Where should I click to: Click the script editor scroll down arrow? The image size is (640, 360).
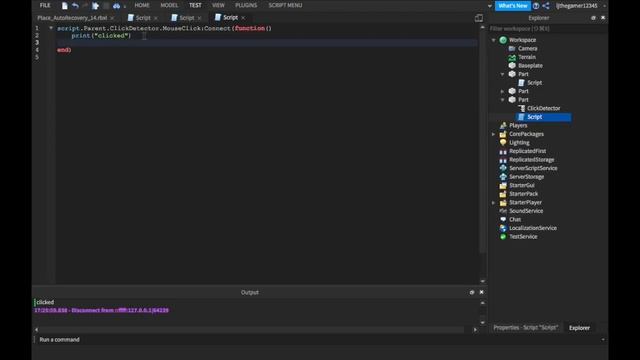pos(482,281)
